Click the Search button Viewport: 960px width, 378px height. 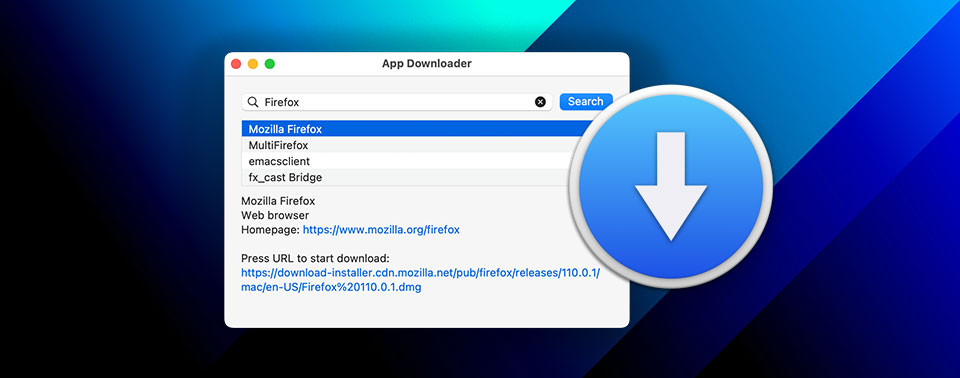coord(586,102)
